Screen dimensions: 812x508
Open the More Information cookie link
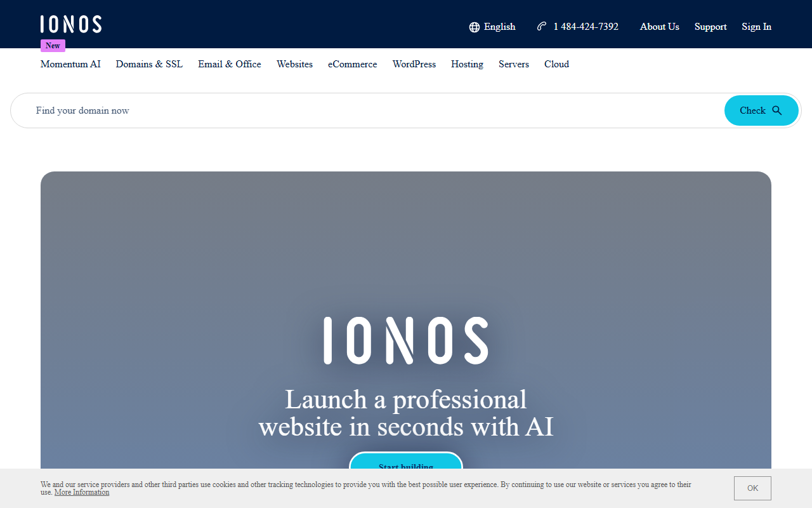pos(82,492)
